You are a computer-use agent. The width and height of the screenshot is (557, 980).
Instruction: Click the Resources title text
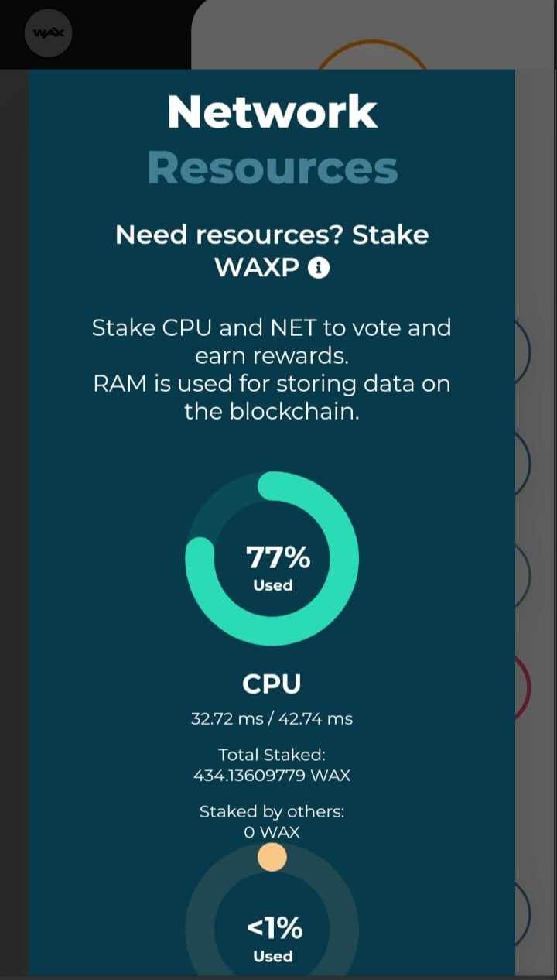(x=272, y=168)
